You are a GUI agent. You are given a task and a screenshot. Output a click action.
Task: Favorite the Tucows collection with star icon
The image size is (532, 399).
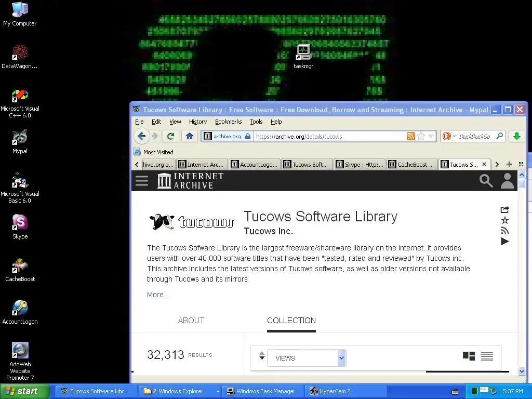coord(505,220)
